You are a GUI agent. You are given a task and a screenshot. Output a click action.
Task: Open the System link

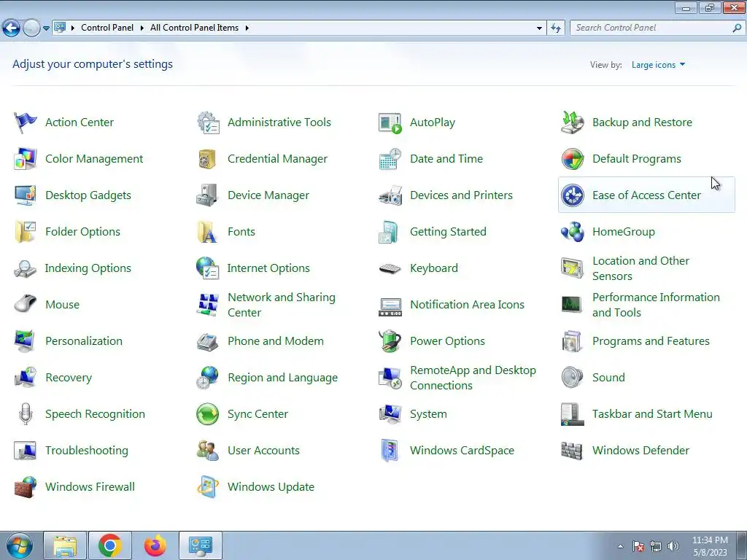pyautogui.click(x=428, y=414)
